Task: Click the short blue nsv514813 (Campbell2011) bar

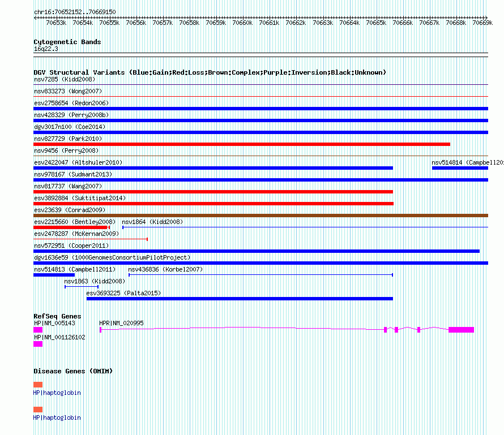Action: [x=54, y=275]
